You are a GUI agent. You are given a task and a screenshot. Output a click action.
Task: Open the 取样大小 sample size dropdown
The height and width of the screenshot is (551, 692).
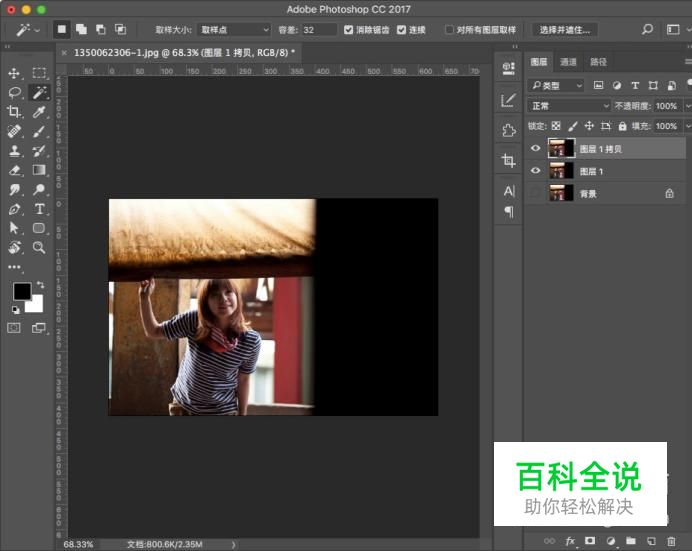(x=233, y=30)
